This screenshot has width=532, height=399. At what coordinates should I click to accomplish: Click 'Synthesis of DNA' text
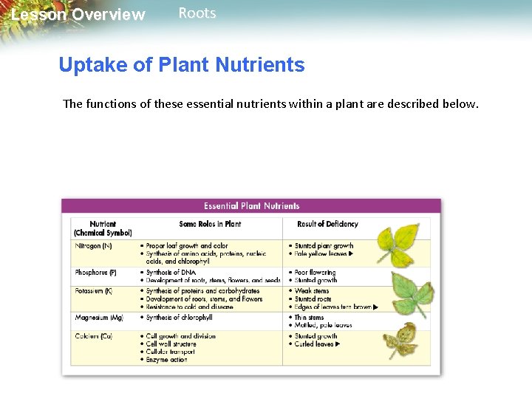coord(171,273)
